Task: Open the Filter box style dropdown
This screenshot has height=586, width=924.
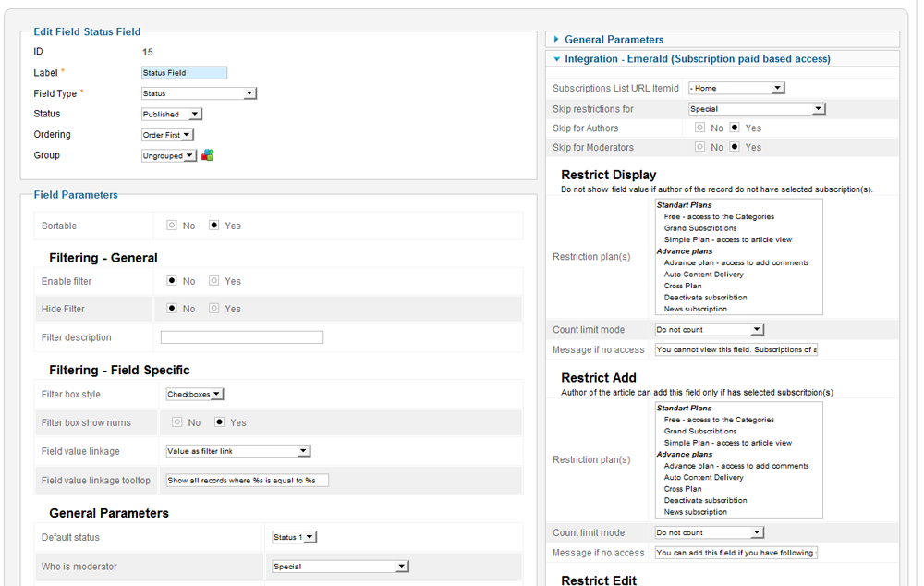Action: pyautogui.click(x=195, y=395)
